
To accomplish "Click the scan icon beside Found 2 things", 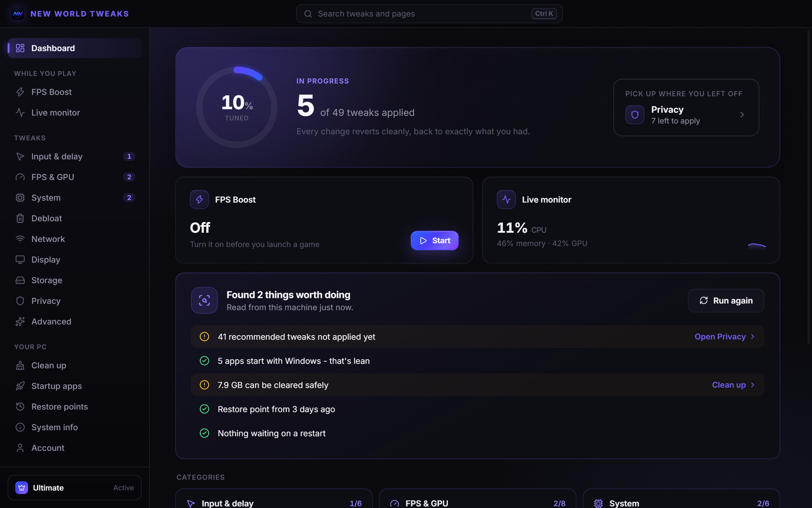I will tap(204, 300).
